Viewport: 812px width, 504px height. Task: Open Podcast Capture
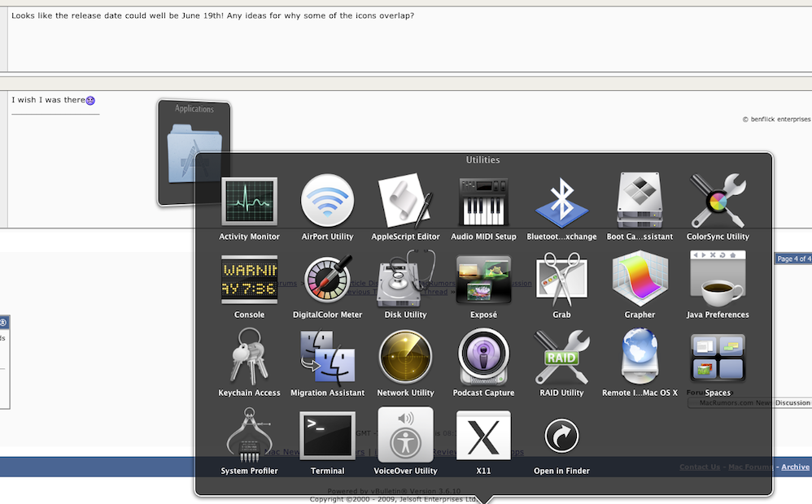click(483, 358)
